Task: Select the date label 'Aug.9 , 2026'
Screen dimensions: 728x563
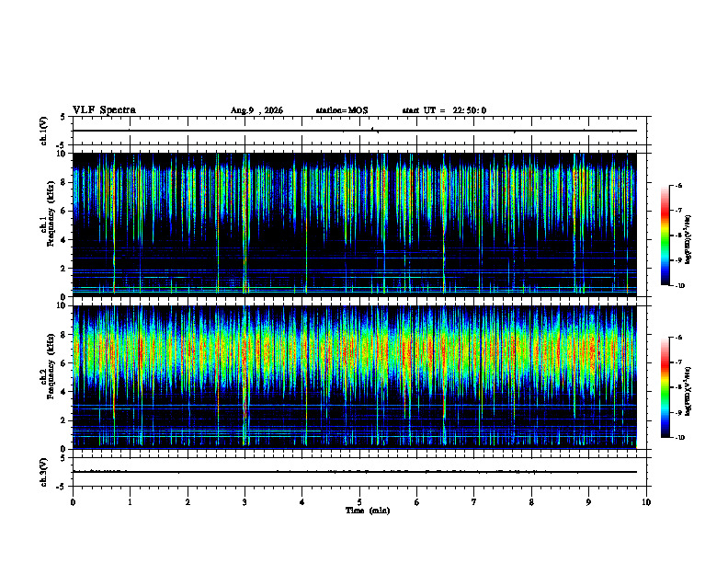Action: pos(256,110)
